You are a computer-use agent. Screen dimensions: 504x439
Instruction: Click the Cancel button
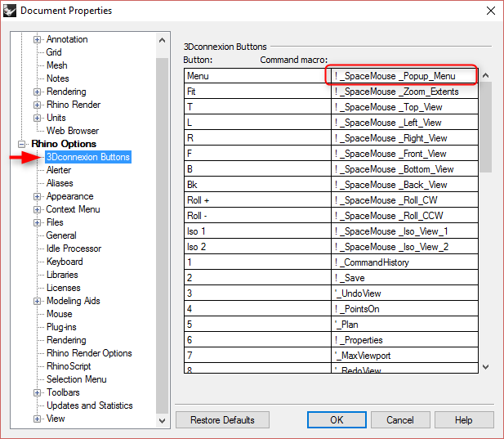tap(400, 420)
